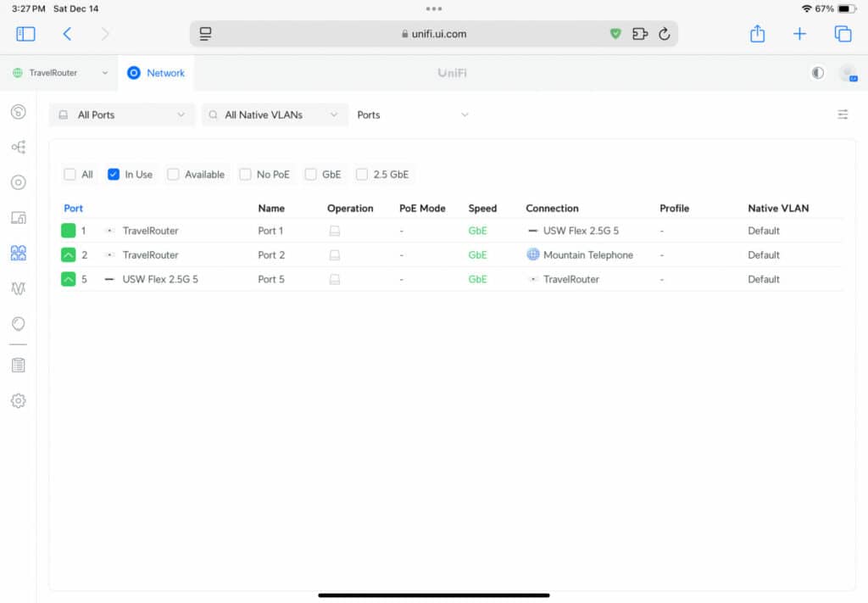Open USW Flex 2.5G 5 device in port 5 row
Viewport: 868px width, 603px height.
(x=160, y=279)
